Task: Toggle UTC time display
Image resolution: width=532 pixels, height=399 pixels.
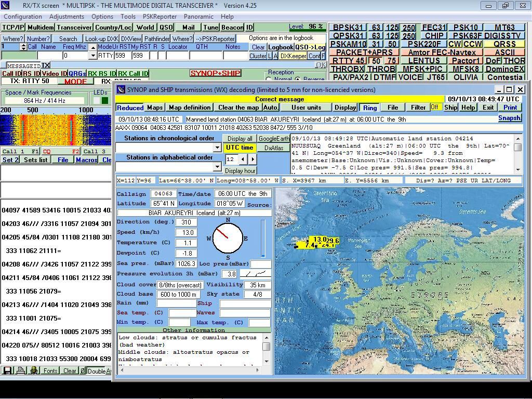Action: (239, 148)
